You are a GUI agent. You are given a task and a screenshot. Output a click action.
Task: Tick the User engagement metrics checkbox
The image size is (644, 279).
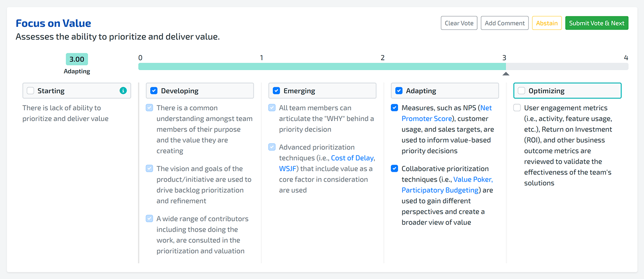coord(517,108)
